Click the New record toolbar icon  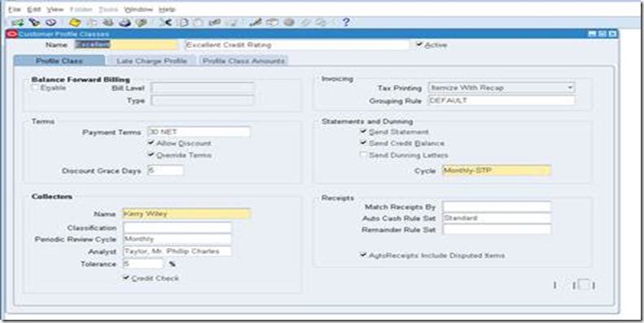(x=18, y=23)
